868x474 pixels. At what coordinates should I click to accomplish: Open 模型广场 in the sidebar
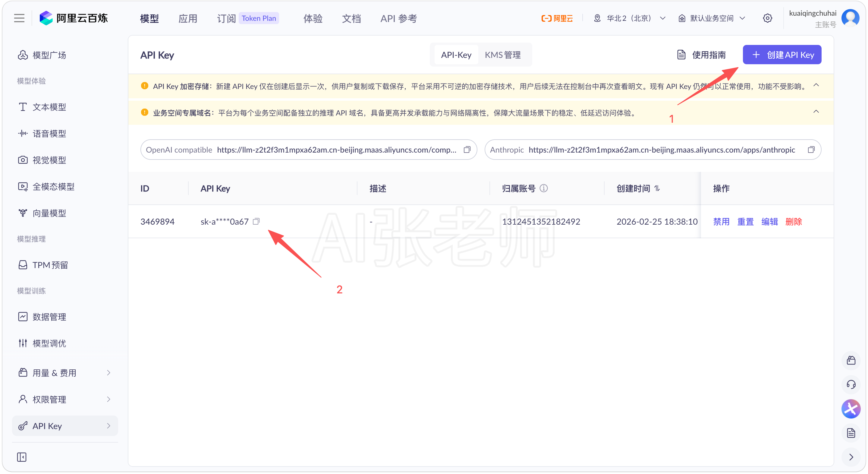pyautogui.click(x=65, y=55)
